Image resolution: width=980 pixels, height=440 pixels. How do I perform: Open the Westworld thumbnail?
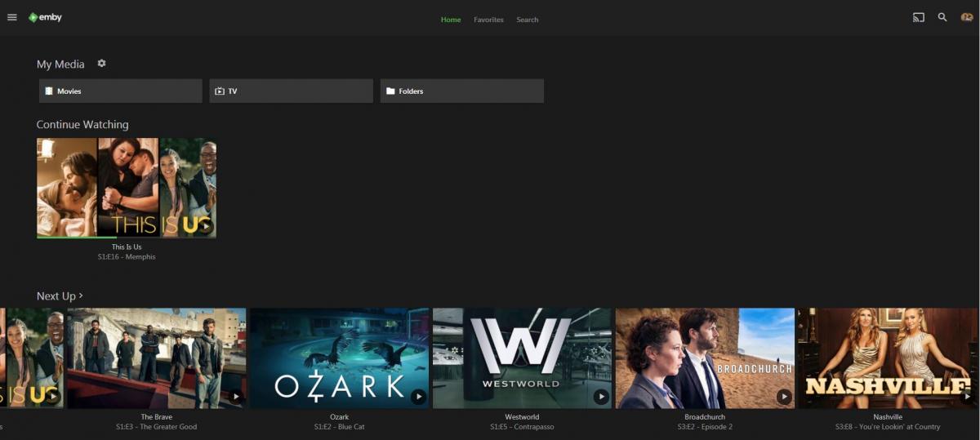click(522, 358)
